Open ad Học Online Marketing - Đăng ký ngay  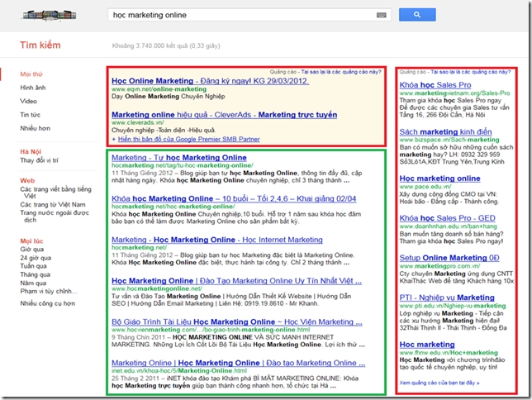pos(210,81)
